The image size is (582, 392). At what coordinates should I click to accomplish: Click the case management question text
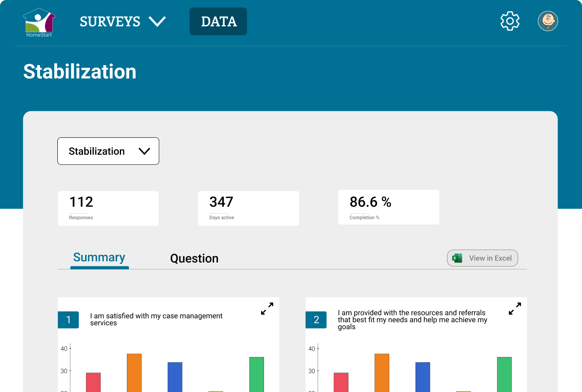tap(156, 319)
